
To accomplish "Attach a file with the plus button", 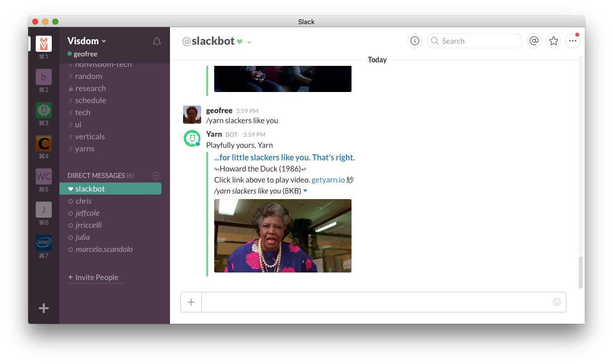I will click(x=191, y=302).
